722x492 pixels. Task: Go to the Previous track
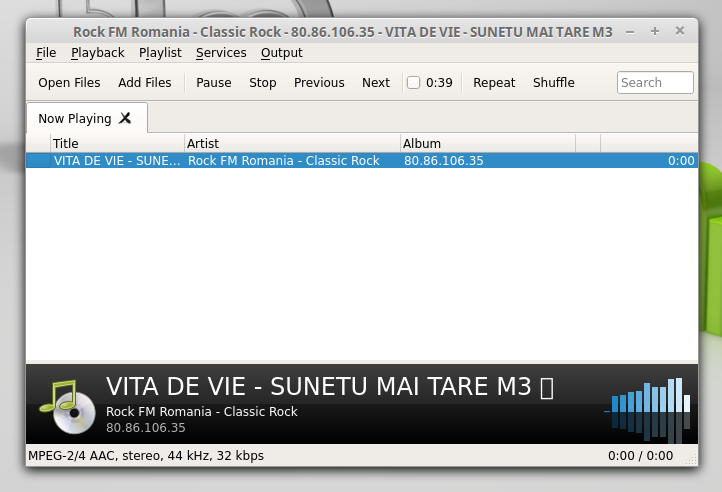pos(319,82)
